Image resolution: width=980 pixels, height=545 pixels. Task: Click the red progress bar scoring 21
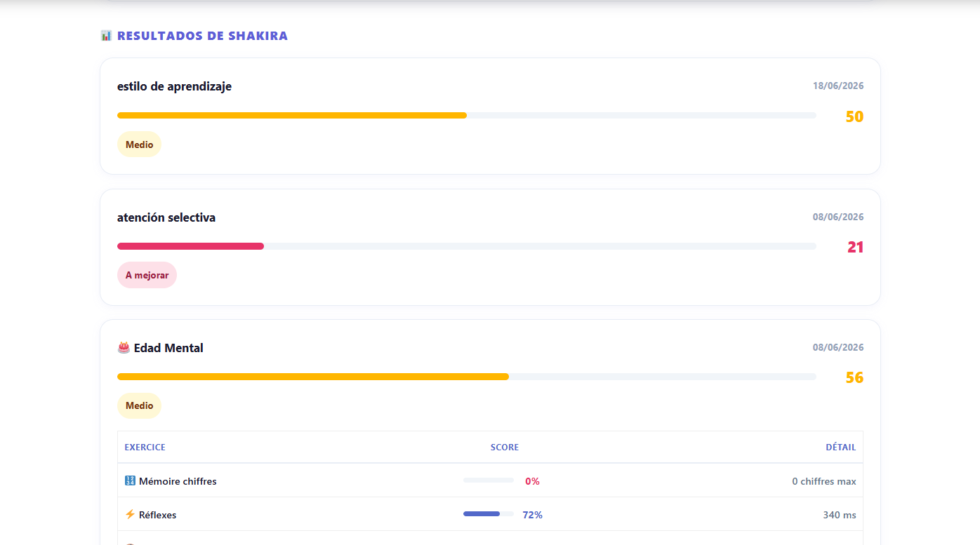click(x=466, y=246)
